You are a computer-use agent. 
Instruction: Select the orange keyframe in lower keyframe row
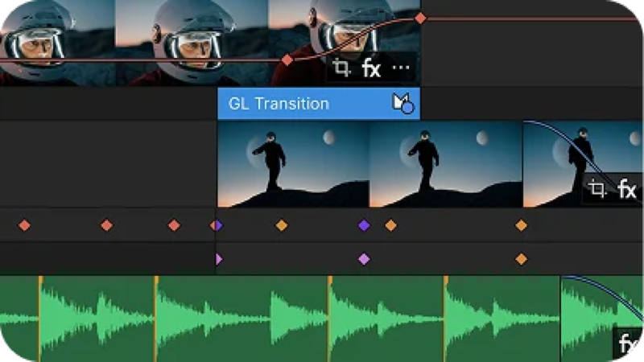point(521,259)
